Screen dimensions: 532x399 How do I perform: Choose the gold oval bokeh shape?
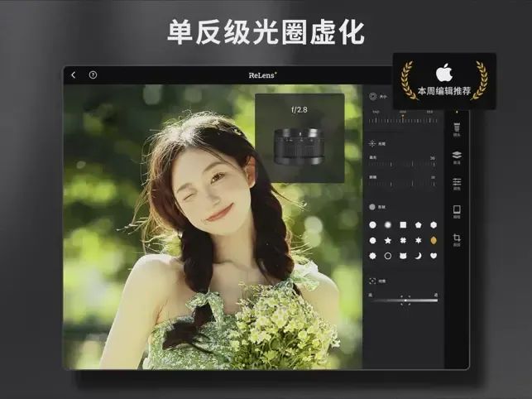(434, 240)
